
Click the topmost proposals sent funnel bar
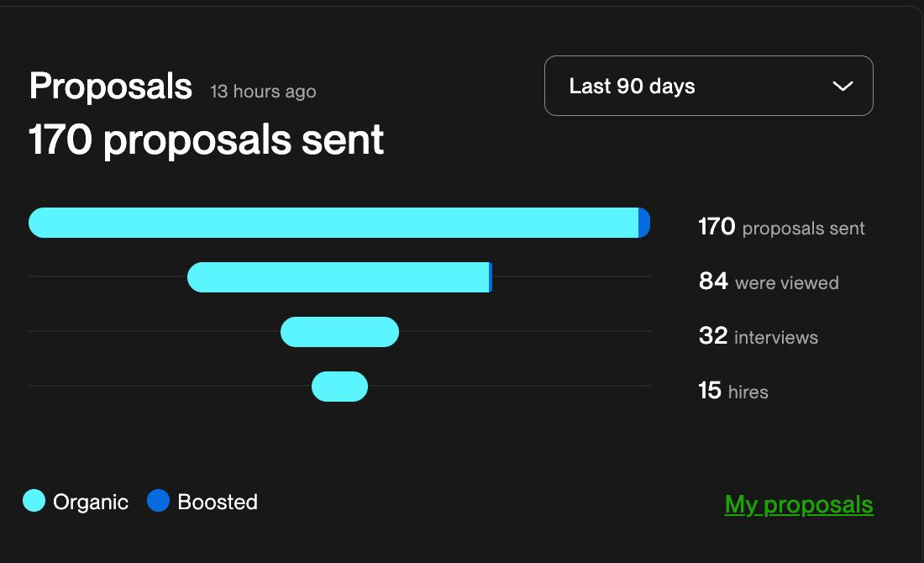pos(336,222)
